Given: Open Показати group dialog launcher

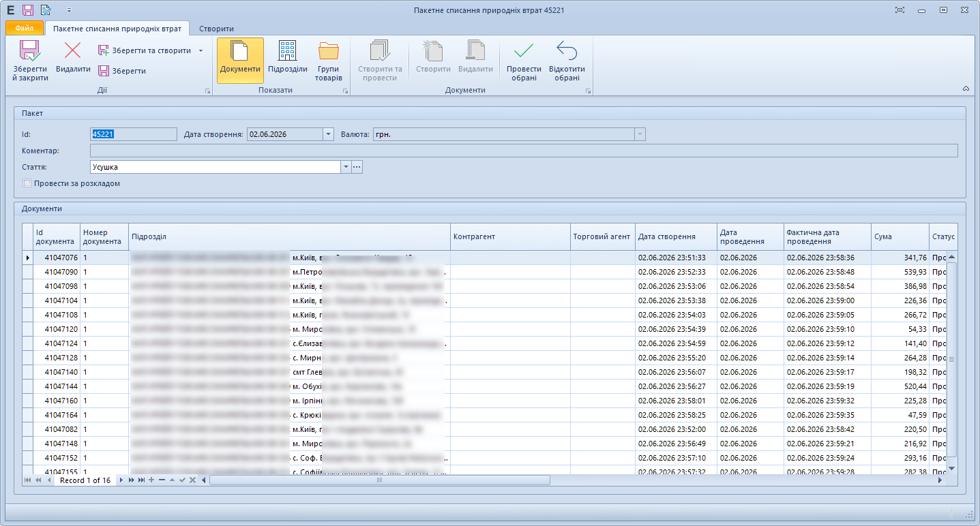Looking at the screenshot, I should pos(345,91).
